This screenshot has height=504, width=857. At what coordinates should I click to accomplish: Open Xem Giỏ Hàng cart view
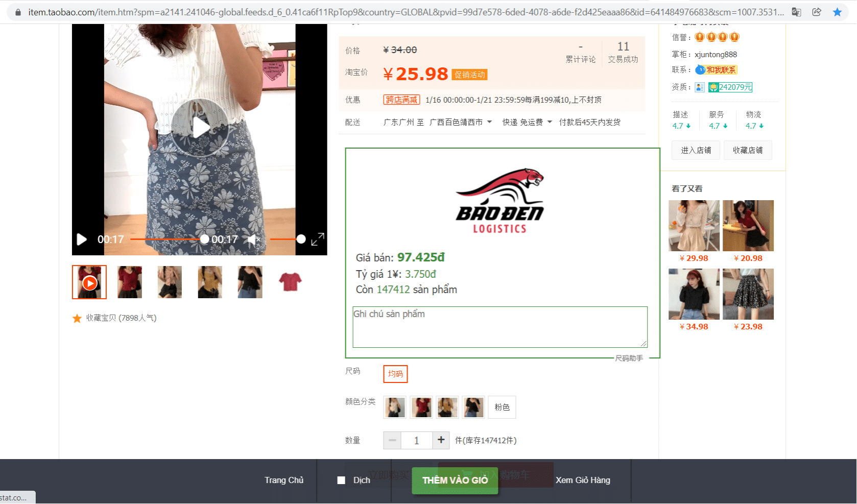click(x=582, y=480)
